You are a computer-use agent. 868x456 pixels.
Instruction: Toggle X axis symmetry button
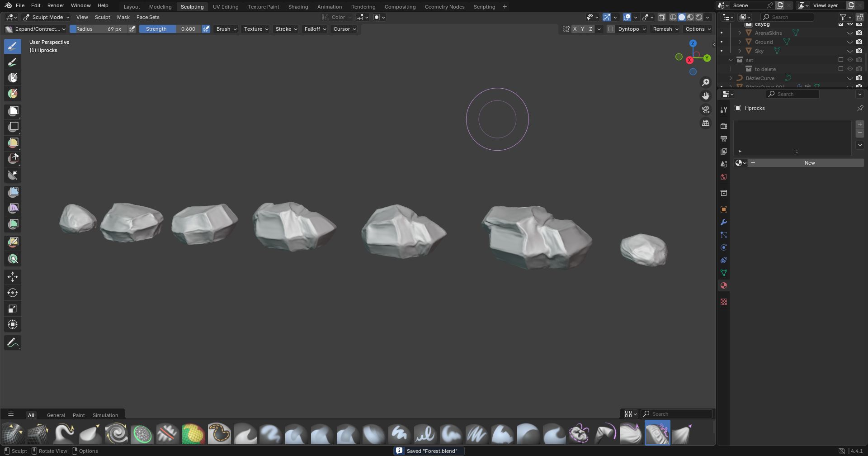[x=575, y=29]
